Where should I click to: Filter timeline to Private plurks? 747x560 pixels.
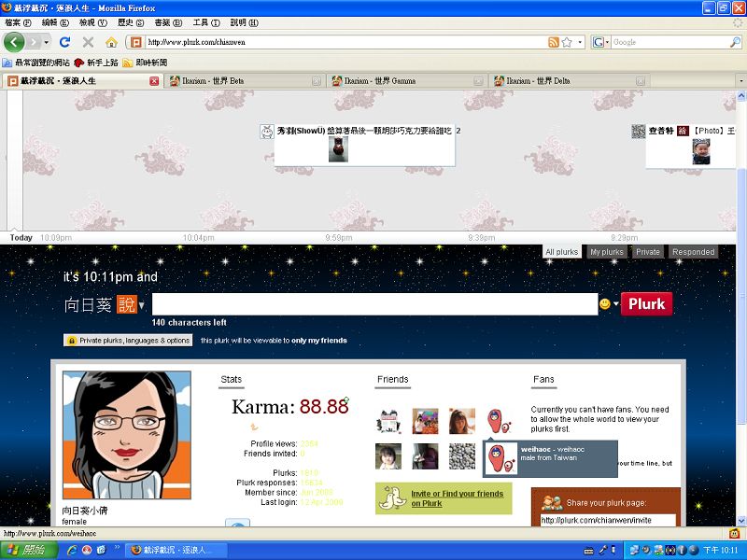coord(648,252)
